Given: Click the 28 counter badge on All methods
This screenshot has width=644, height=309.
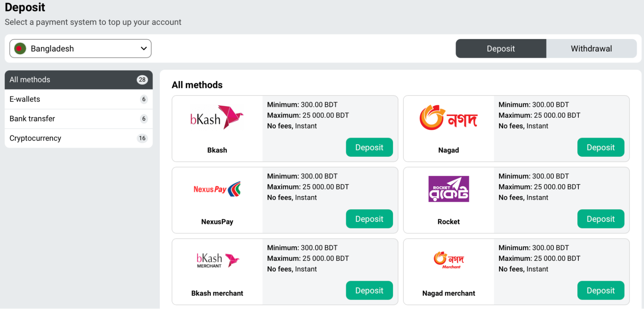Looking at the screenshot, I should (142, 80).
